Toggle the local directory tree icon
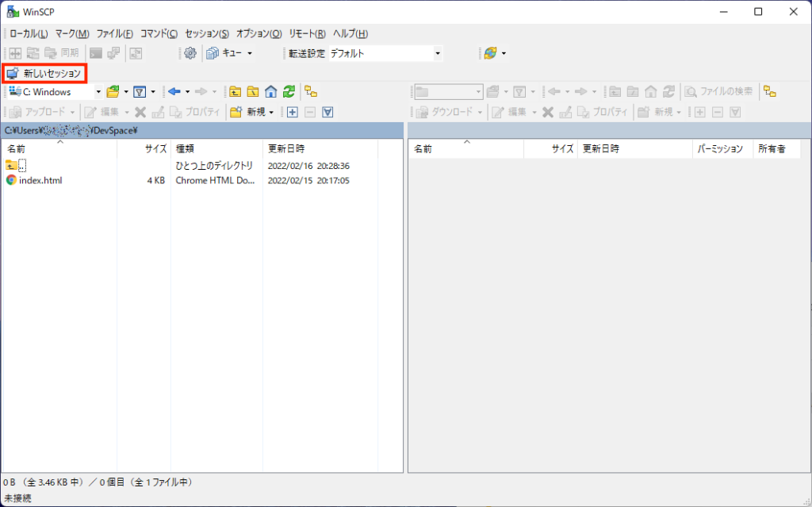The width and height of the screenshot is (812, 507). tap(311, 92)
